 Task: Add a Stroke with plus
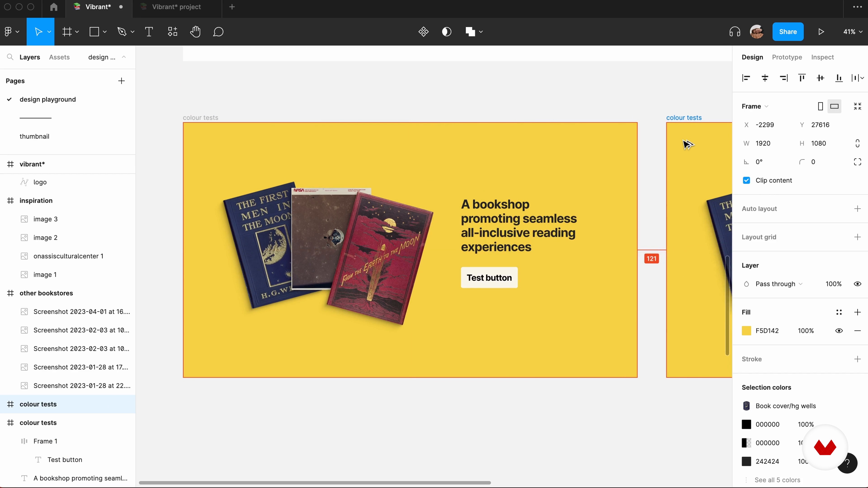(x=858, y=359)
